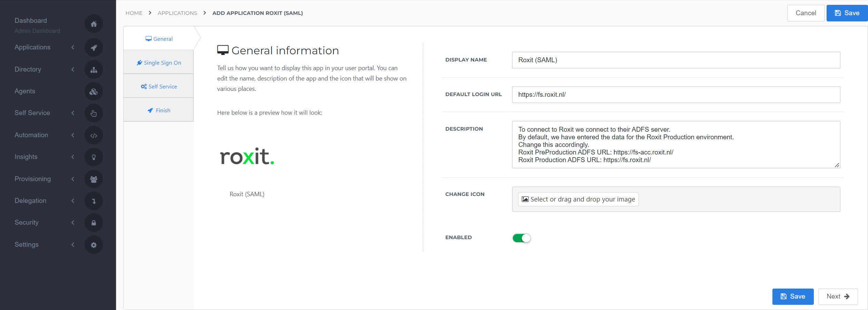This screenshot has height=310, width=868.
Task: Expand the Insights sidebar chevron
Action: click(x=73, y=157)
